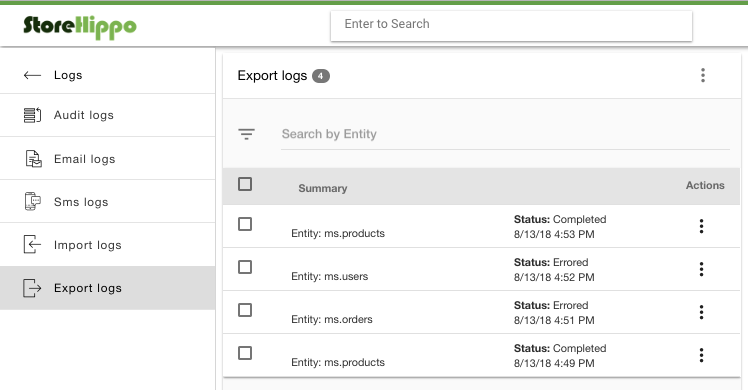Click 'Entity: ms.products' in the 4:49 PM row
The height and width of the screenshot is (390, 748).
pyautogui.click(x=338, y=362)
